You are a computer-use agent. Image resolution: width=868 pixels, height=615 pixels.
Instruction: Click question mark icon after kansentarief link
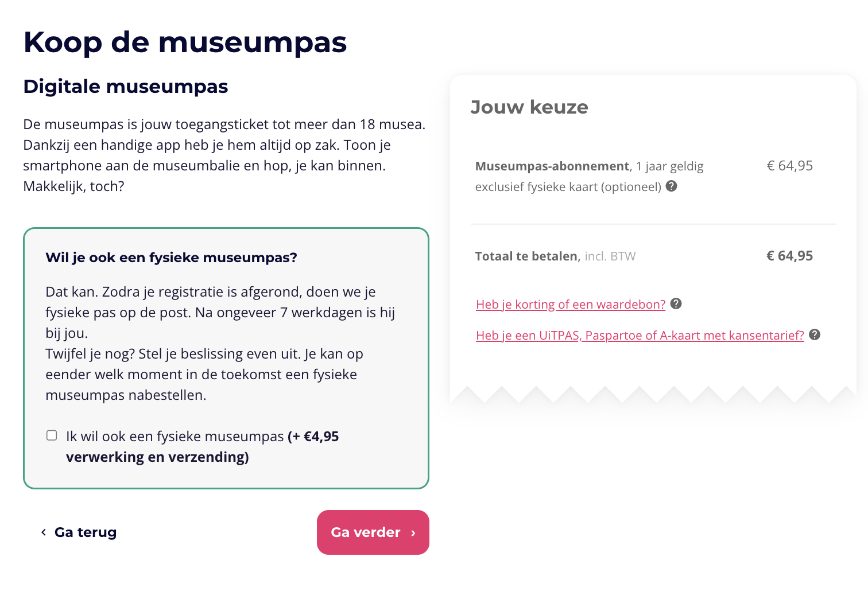815,334
